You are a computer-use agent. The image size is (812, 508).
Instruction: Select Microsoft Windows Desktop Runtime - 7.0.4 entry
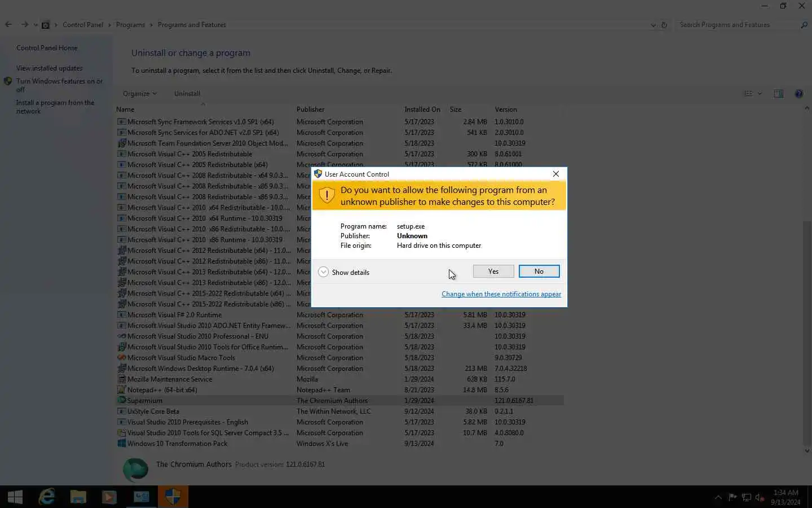(339, 369)
